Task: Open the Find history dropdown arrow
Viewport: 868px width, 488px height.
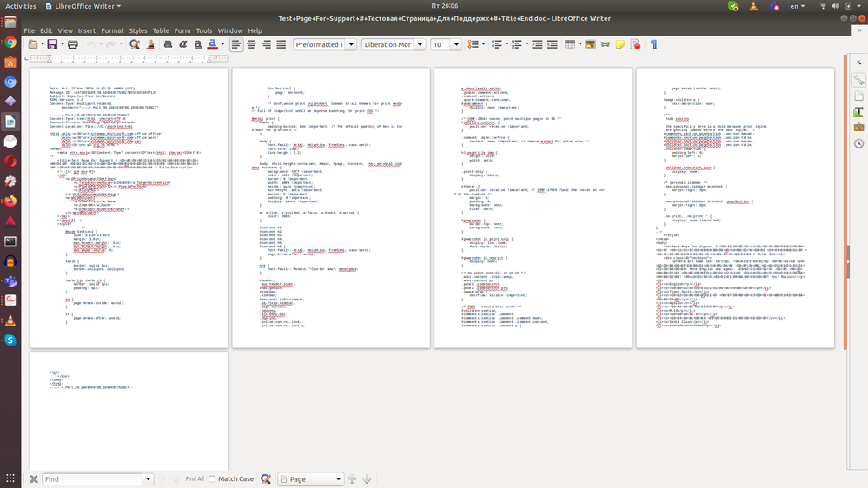Action: tap(148, 479)
